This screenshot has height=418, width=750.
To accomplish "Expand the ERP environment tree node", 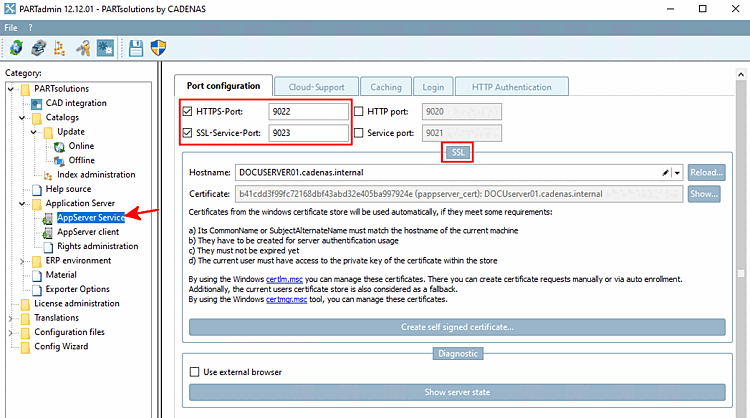I will 22,261.
